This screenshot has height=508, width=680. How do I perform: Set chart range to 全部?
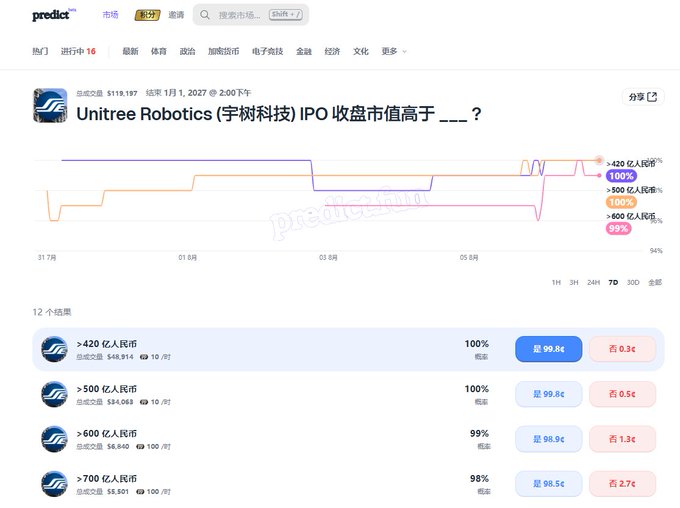pyautogui.click(x=655, y=282)
